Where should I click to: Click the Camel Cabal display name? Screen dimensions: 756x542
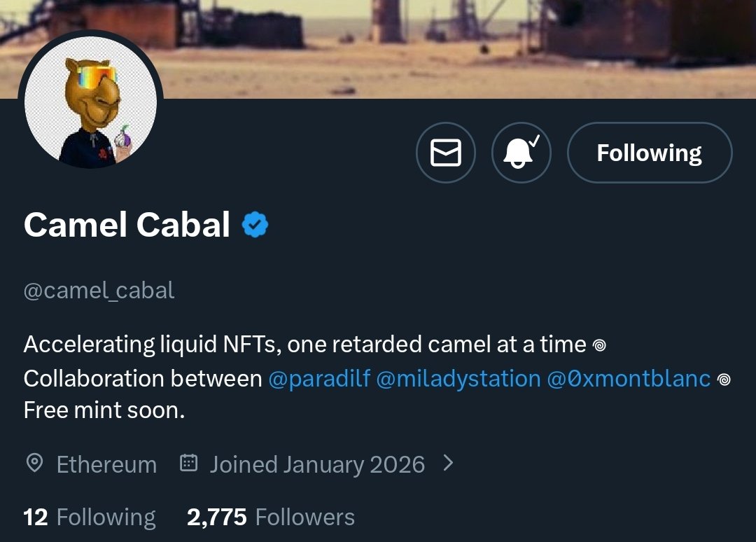(127, 225)
